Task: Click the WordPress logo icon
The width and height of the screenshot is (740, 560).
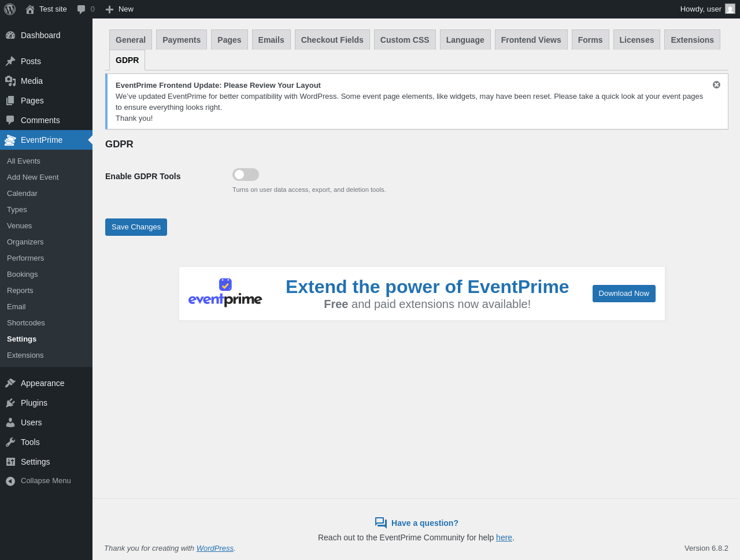Action: [x=10, y=9]
